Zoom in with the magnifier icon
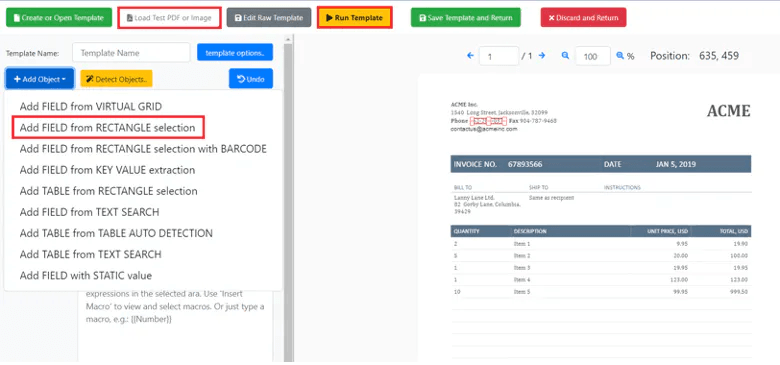Screen dimensions: 780x365 [x=620, y=56]
